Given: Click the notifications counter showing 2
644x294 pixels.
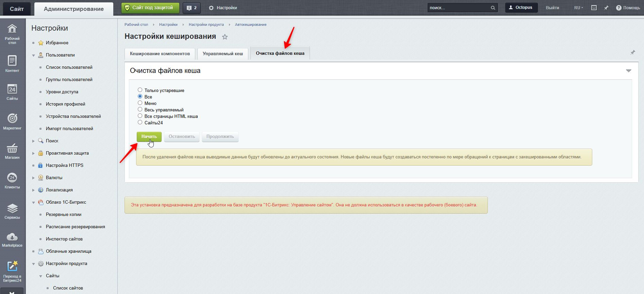Looking at the screenshot, I should coord(192,7).
